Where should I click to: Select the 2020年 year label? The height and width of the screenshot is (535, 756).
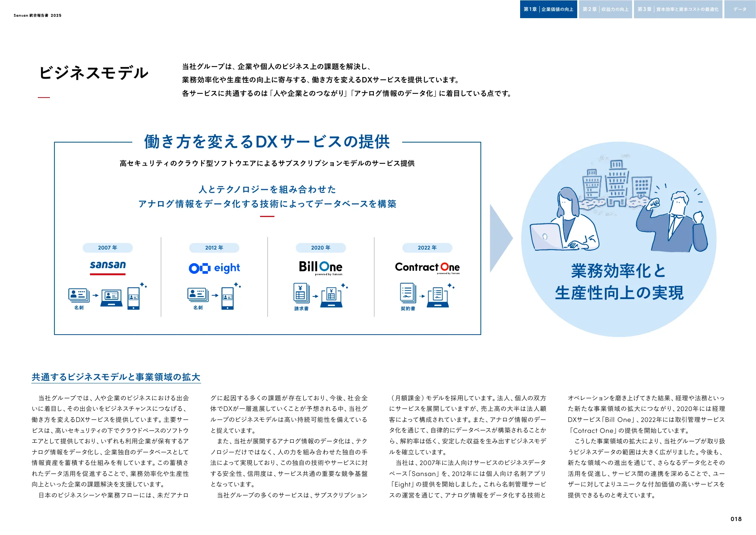pos(321,248)
